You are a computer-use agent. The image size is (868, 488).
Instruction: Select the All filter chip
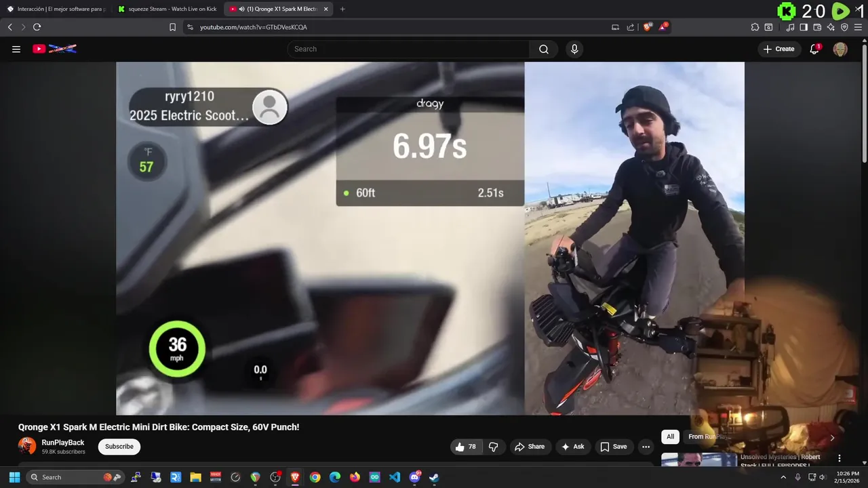point(670,437)
